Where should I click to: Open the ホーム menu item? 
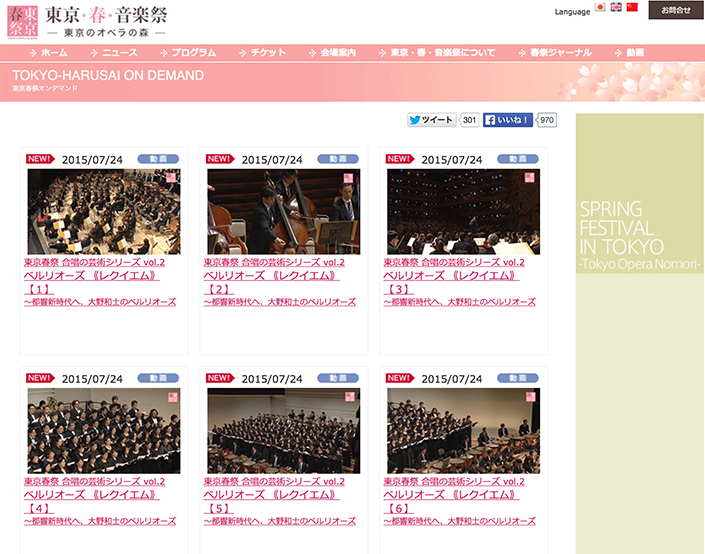tap(49, 53)
